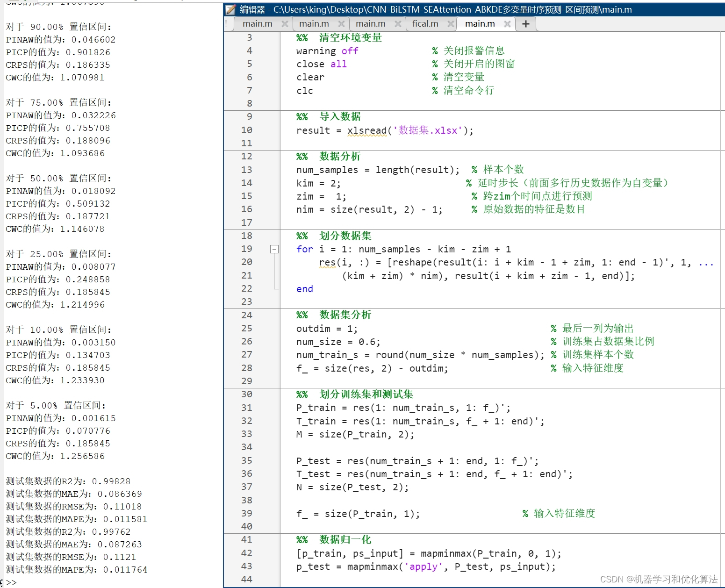Click '对于 25.00% 置信区间:' output line
This screenshot has width=725, height=588.
59,254
